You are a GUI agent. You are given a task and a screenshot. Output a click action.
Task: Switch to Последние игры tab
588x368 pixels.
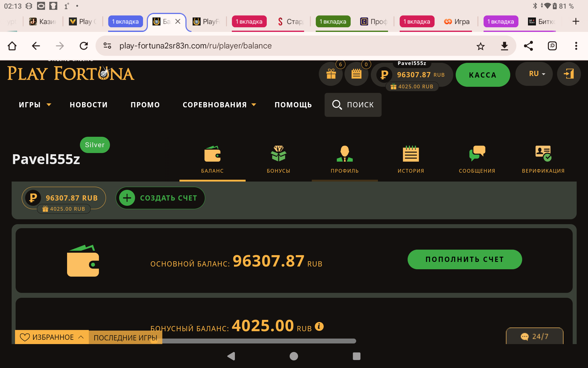click(x=125, y=338)
